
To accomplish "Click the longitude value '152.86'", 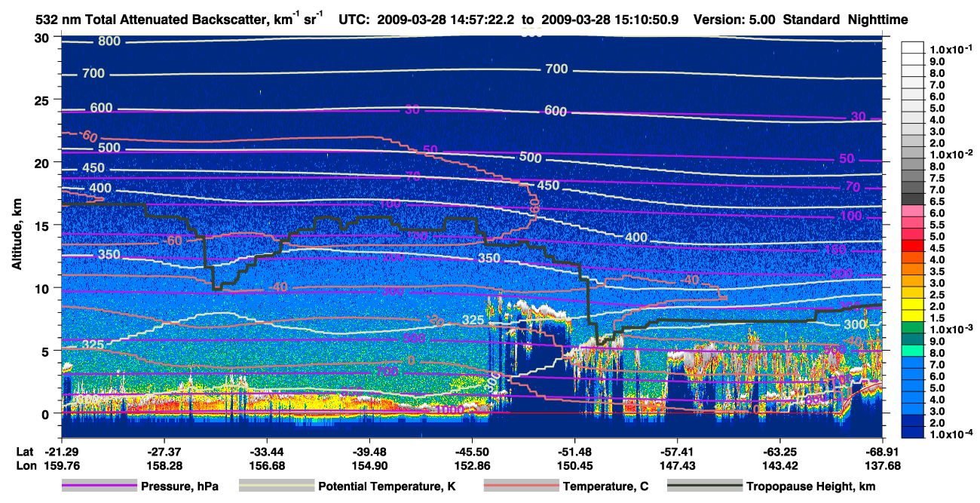I will [472, 465].
